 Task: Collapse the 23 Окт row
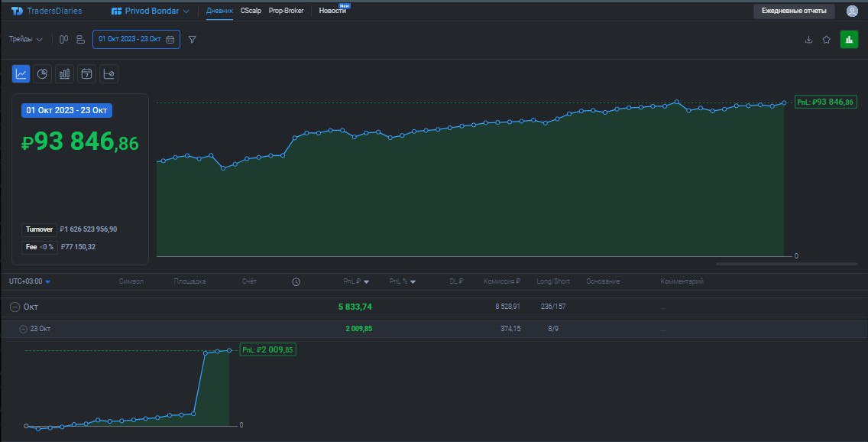(x=22, y=329)
